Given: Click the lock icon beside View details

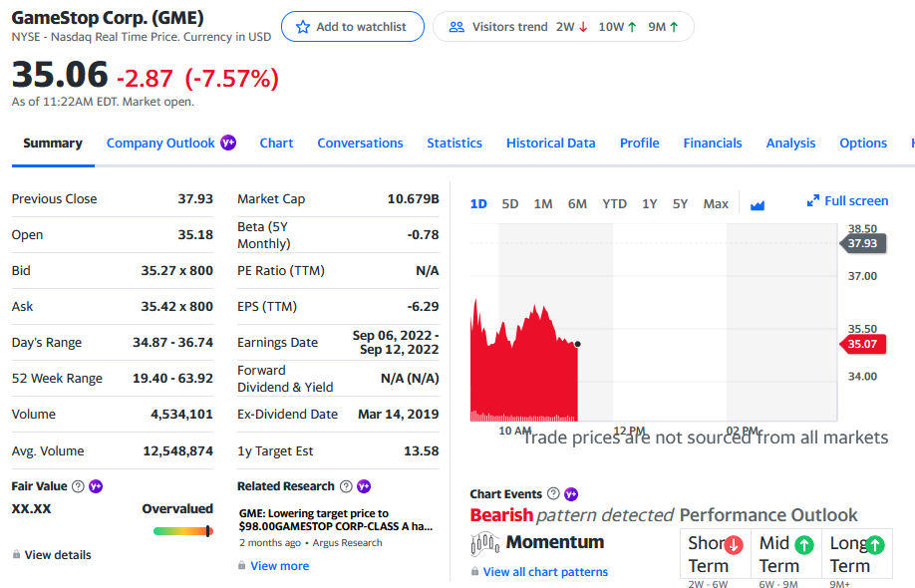Looking at the screenshot, I should [16, 554].
